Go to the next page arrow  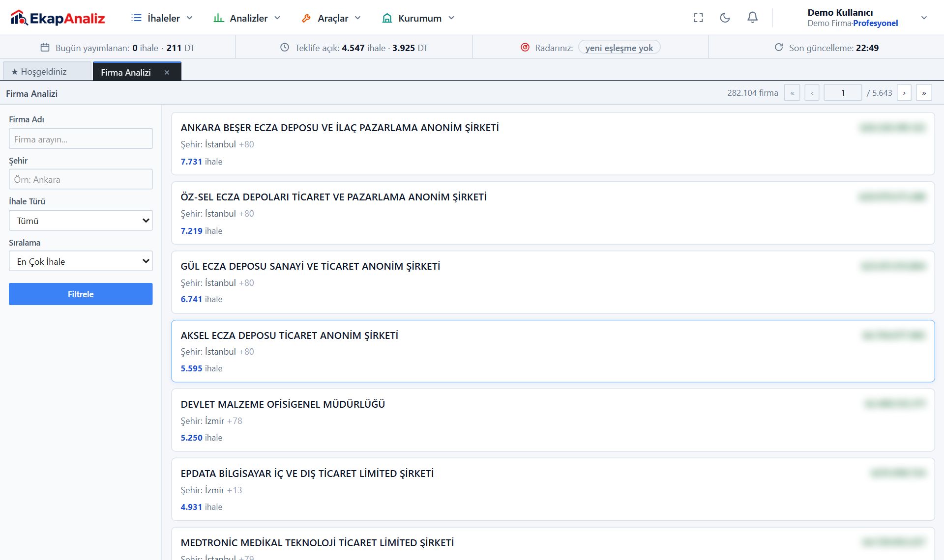(904, 93)
